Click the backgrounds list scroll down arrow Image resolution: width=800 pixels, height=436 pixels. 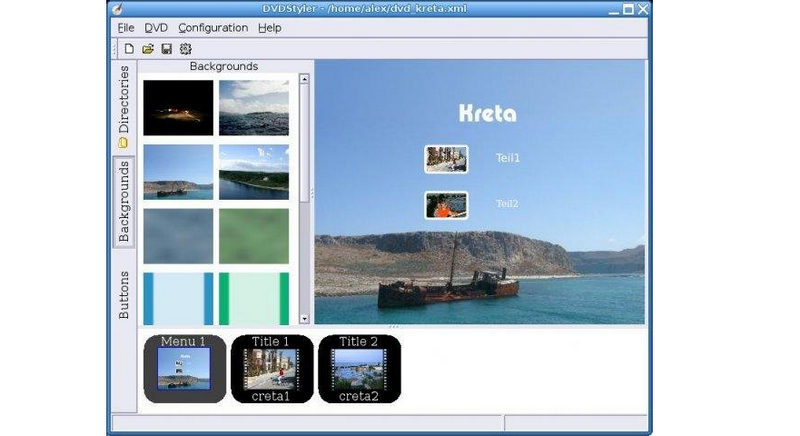coord(304,319)
